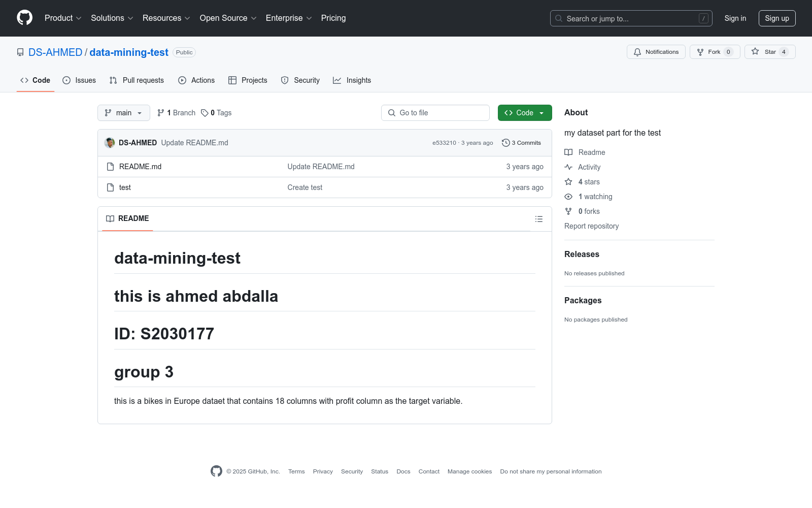Click the book icon beside Readme
Viewport: 812px width, 508px height.
click(x=568, y=152)
